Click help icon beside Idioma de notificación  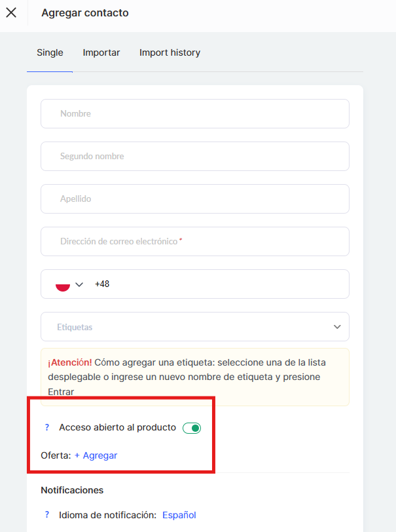tap(47, 514)
